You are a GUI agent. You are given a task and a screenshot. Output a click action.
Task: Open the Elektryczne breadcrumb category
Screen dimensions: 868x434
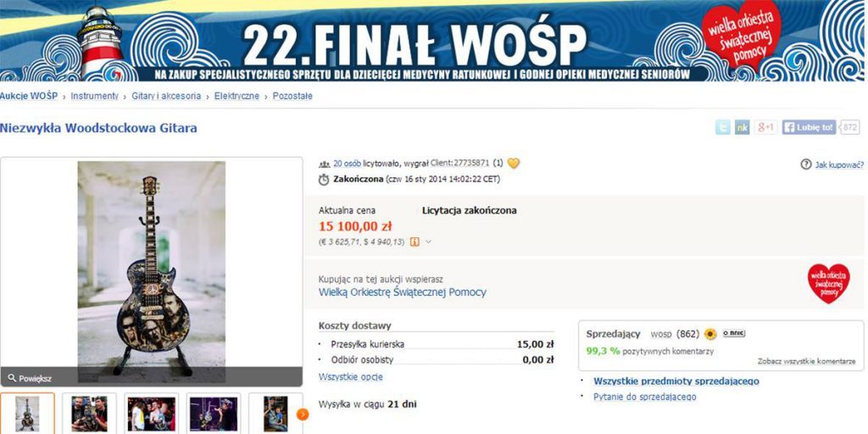[x=236, y=97]
